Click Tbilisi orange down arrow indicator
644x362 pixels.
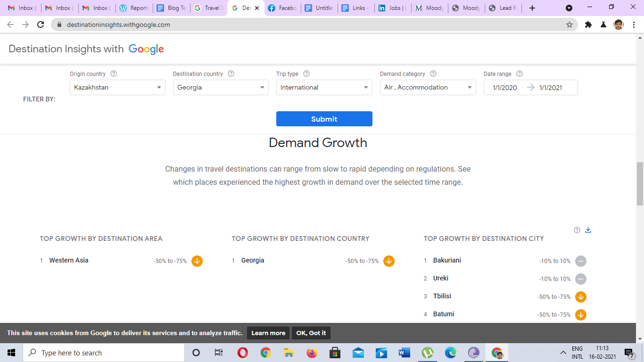click(581, 297)
